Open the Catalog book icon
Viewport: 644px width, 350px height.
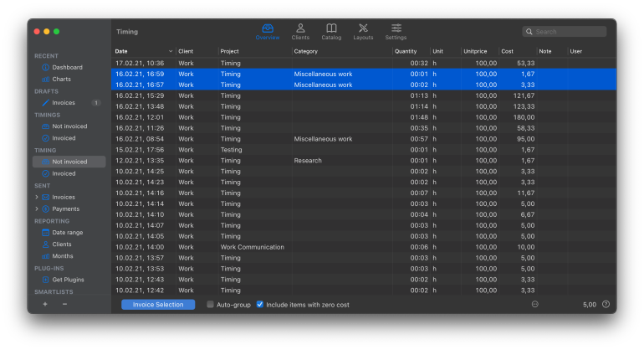331,31
